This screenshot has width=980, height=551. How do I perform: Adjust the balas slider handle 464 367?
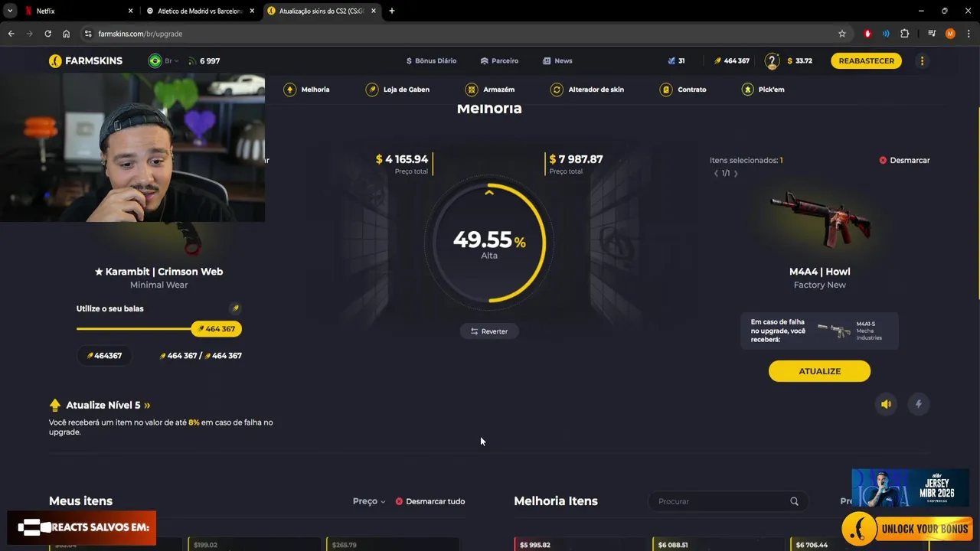216,329
